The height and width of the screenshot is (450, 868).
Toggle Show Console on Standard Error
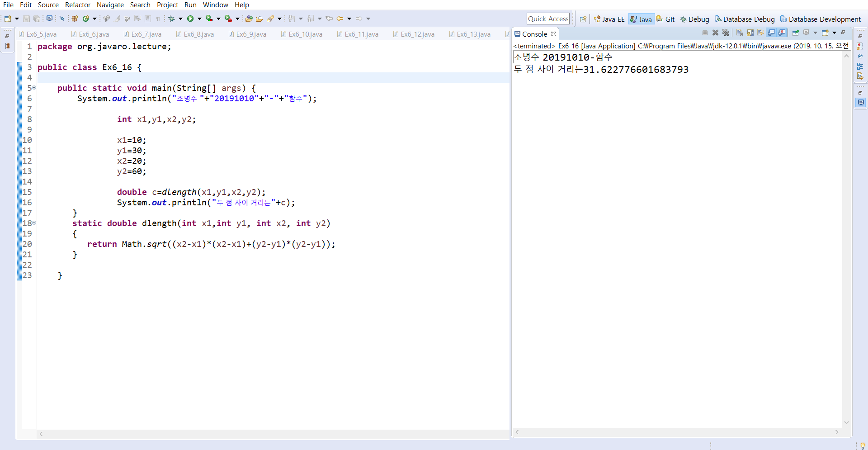click(x=782, y=33)
